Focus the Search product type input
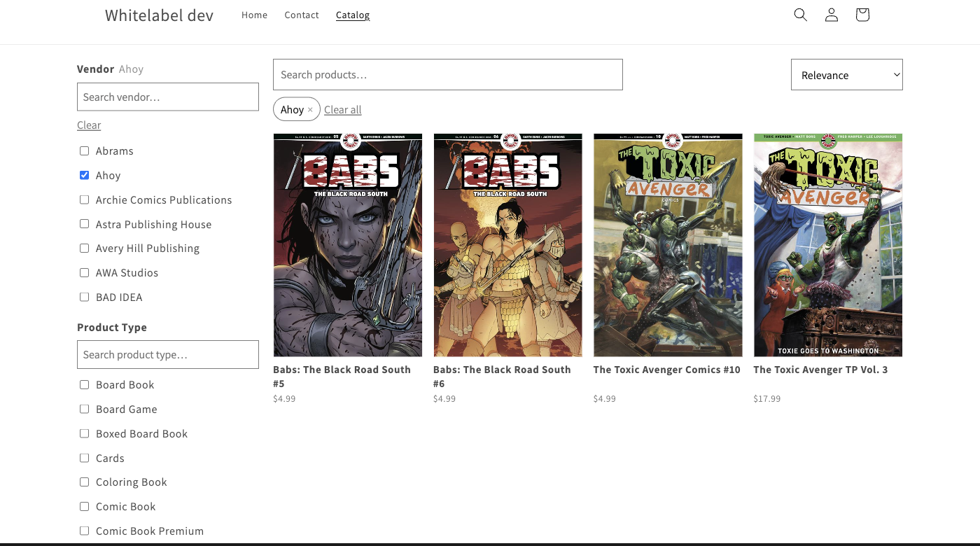This screenshot has height=546, width=980. click(x=168, y=355)
